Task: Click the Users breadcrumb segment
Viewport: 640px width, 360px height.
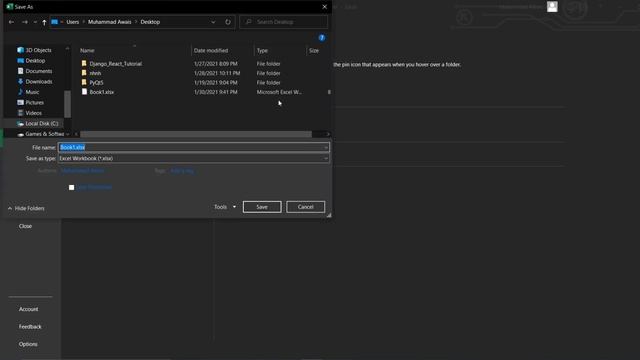Action: click(x=73, y=22)
